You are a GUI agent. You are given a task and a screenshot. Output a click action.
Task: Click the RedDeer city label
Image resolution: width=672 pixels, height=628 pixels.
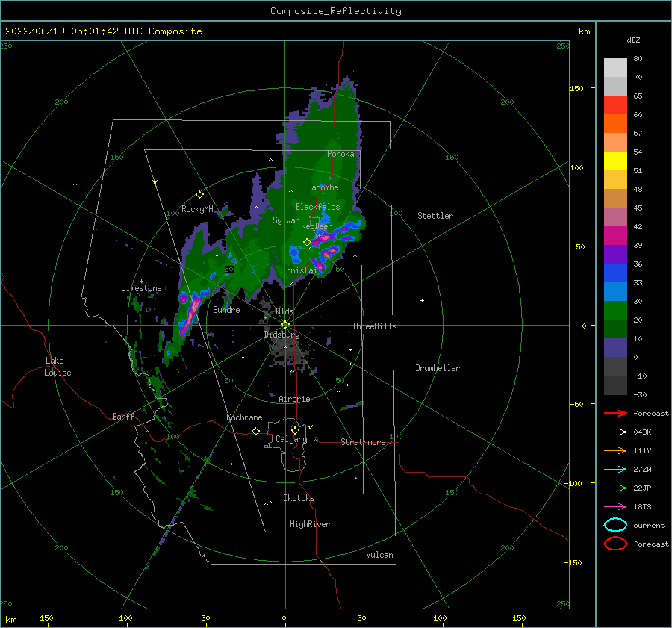[x=317, y=226]
